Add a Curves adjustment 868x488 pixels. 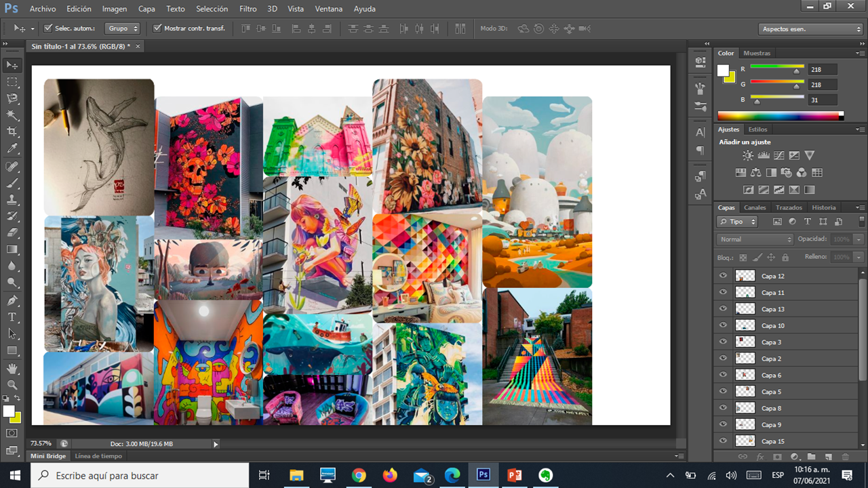778,155
